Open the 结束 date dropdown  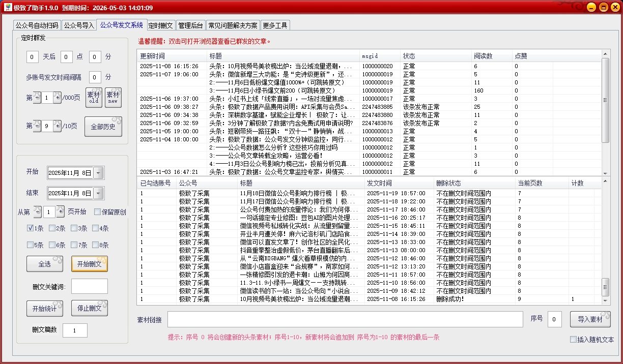(99, 193)
